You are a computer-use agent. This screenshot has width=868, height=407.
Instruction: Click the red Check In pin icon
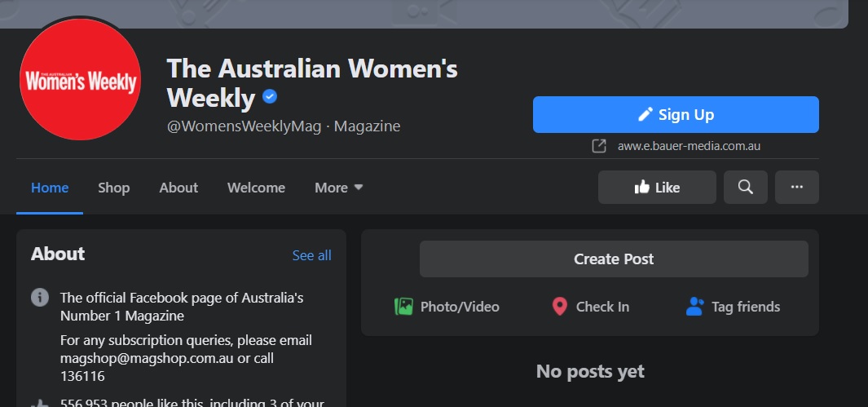(x=560, y=307)
